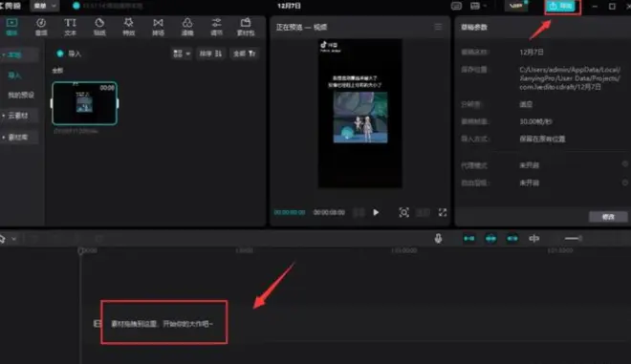Screen dimensions: 631x364
Task: Toggle auto-snap on the timeline
Action: [490, 239]
